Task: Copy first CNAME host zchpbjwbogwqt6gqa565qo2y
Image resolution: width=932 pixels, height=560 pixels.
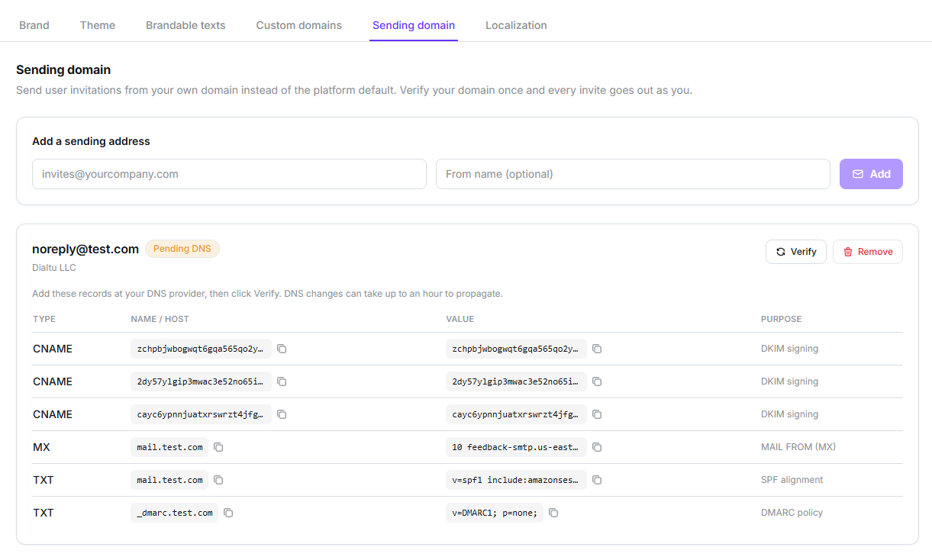Action: (x=282, y=349)
